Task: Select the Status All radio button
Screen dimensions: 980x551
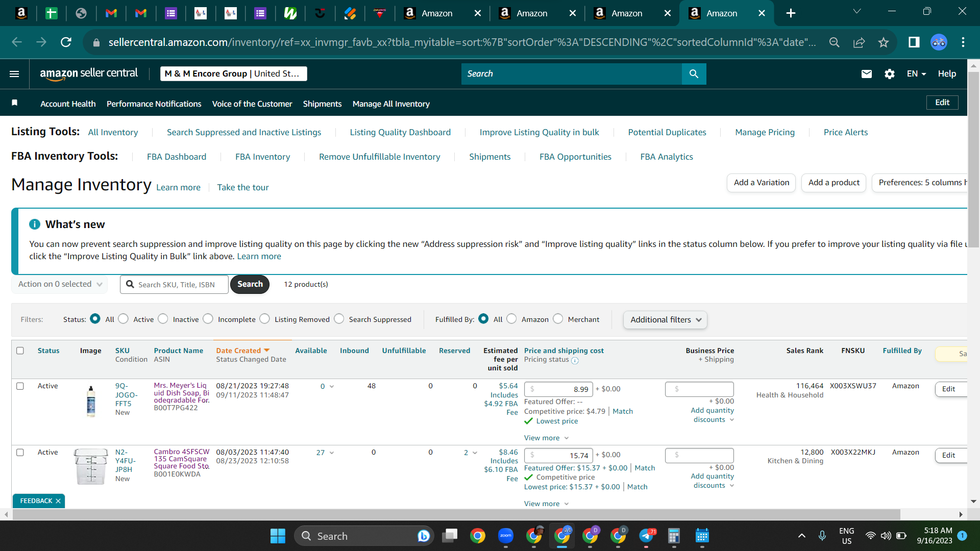Action: 95,319
